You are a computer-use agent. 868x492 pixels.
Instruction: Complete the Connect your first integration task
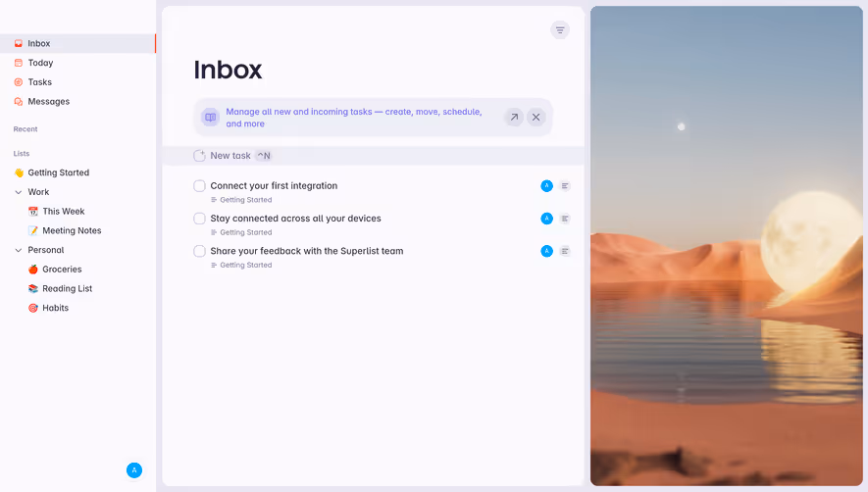pos(199,186)
